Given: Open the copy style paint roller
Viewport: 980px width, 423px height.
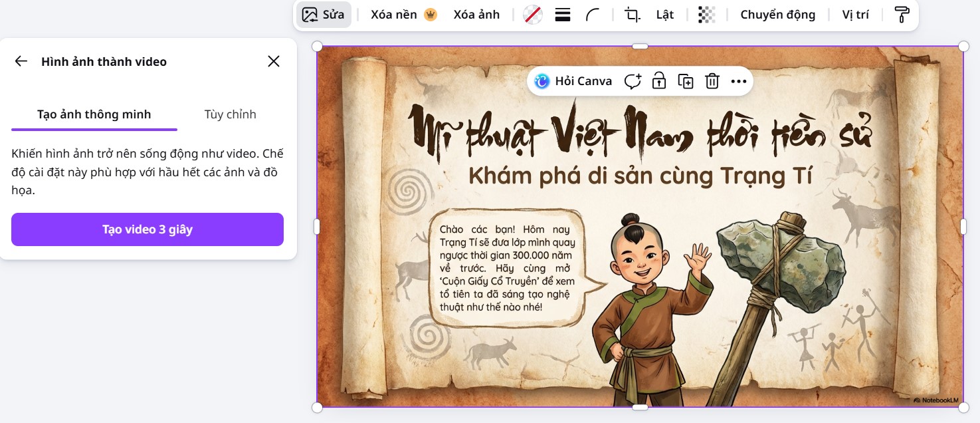Looking at the screenshot, I should coord(902,15).
